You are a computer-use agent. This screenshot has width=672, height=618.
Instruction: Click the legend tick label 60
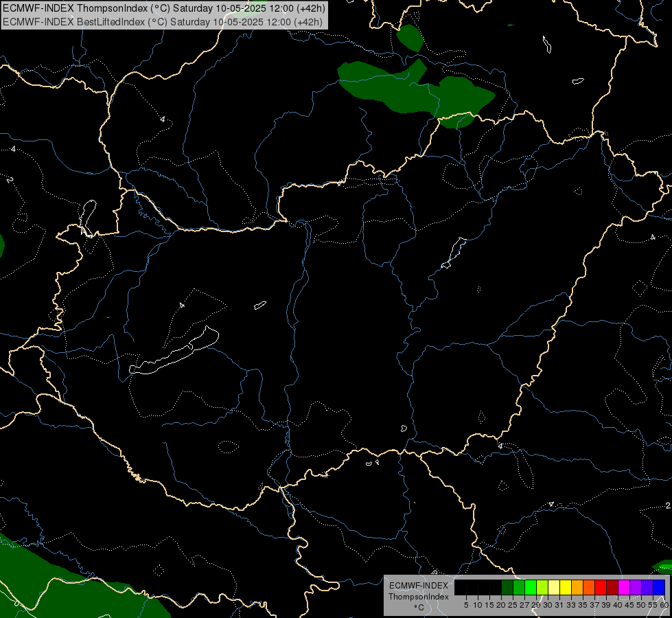click(664, 605)
